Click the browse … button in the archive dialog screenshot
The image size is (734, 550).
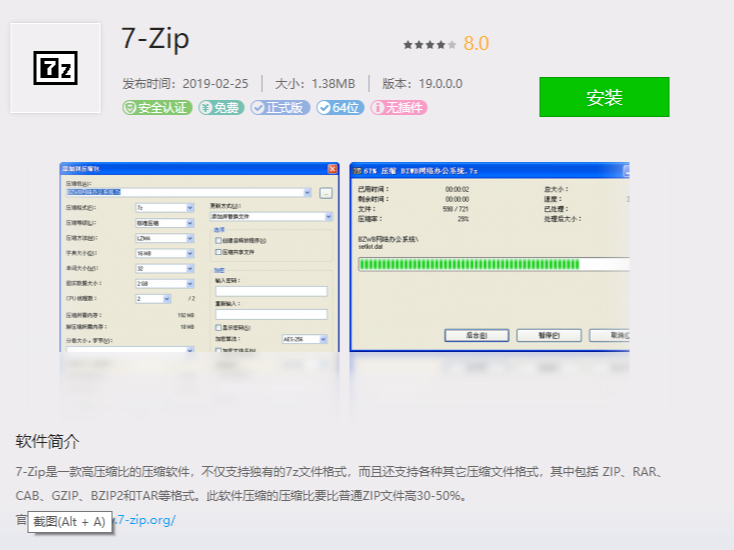(326, 193)
